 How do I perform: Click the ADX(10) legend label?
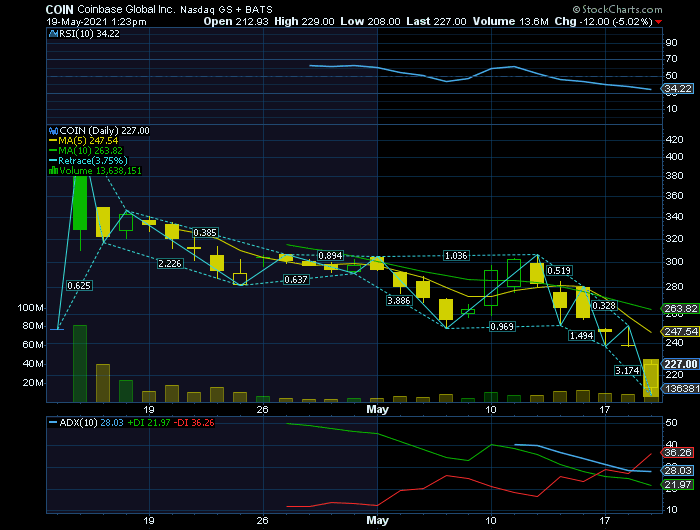(x=78, y=422)
